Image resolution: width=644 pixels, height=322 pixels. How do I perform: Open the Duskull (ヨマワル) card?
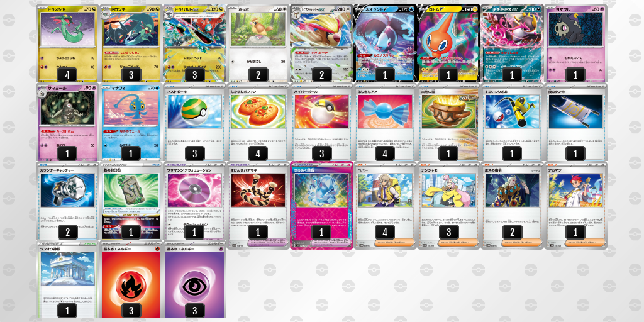575,43
